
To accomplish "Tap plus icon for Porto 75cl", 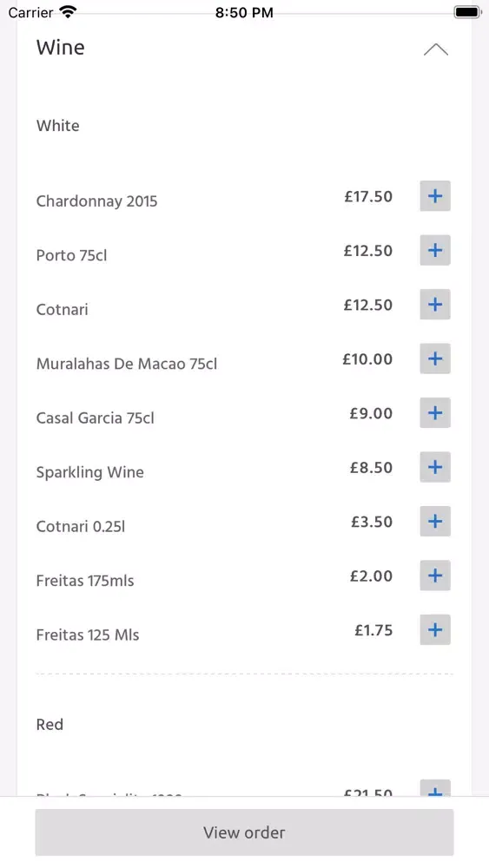I will pos(435,250).
